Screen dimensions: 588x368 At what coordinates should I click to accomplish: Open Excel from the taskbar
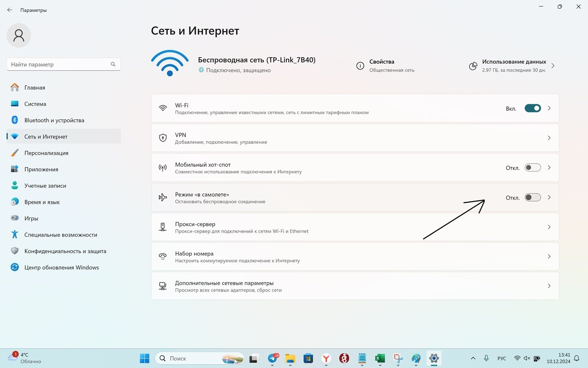(380, 359)
